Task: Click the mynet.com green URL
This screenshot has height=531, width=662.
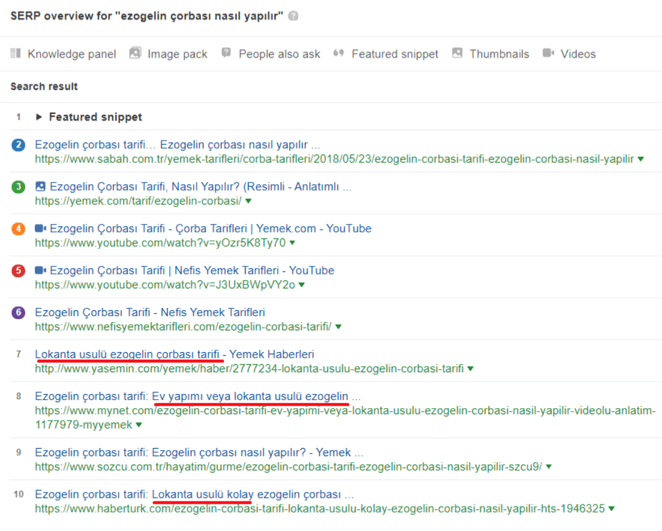Action: (x=345, y=417)
